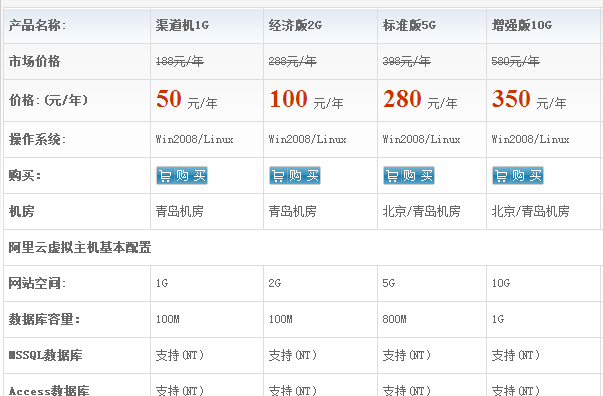Select the 标准版5G product name header

[x=409, y=25]
